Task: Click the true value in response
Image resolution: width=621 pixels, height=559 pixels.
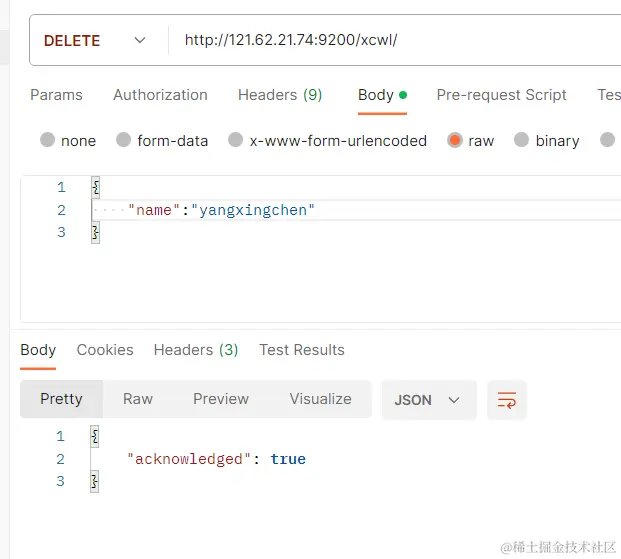Action: coord(288,459)
